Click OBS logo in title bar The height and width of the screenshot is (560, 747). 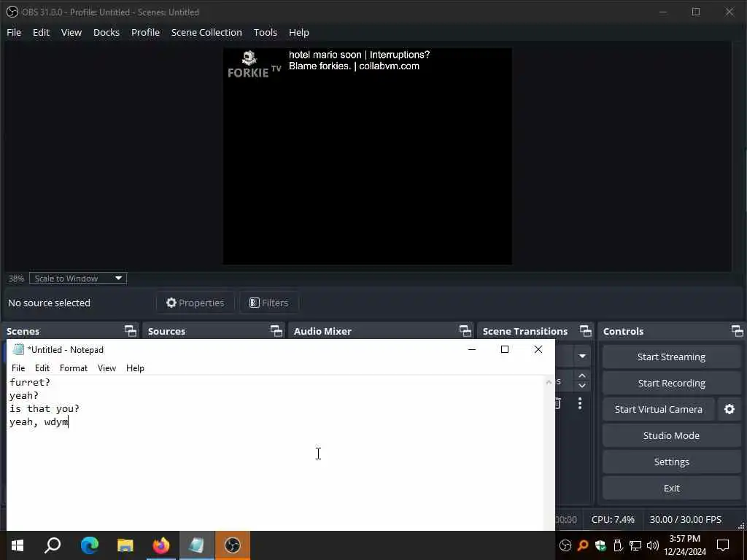[12, 12]
